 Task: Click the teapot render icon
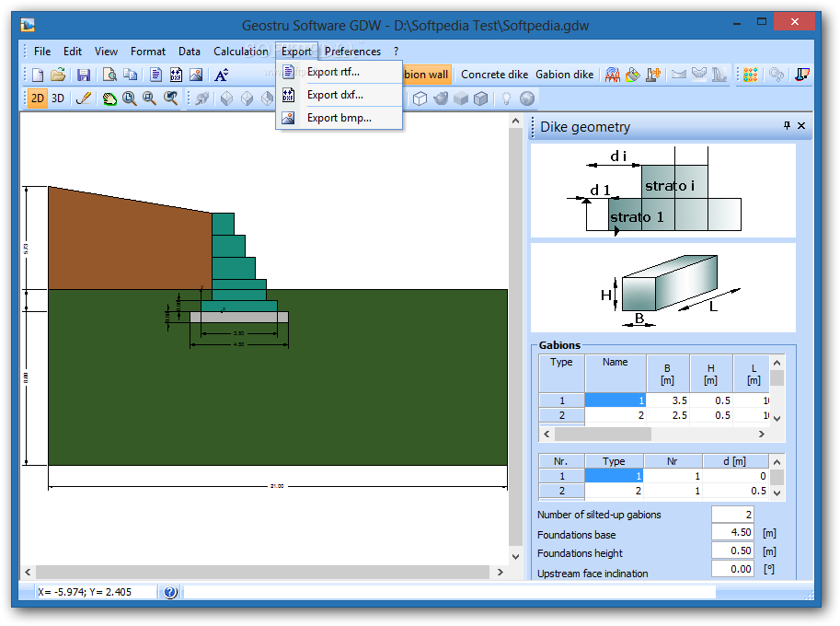coord(441,99)
